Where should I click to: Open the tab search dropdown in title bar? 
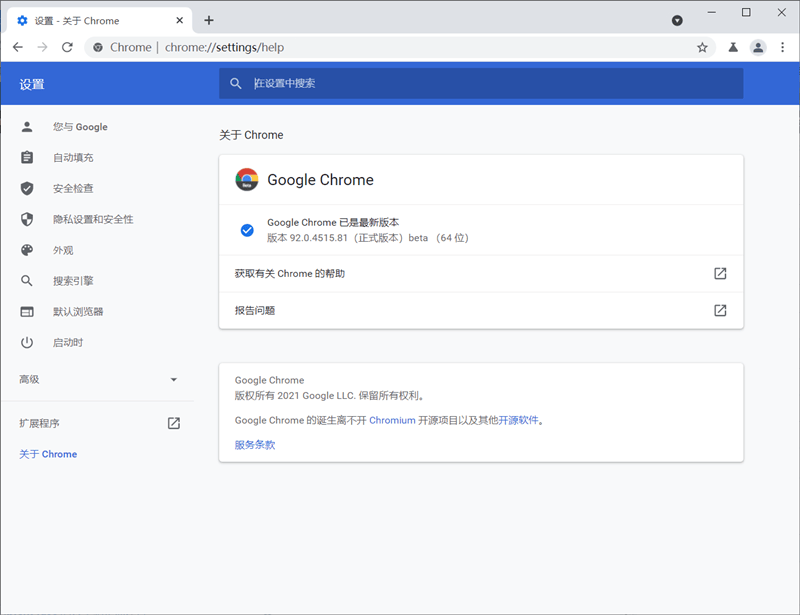(677, 20)
